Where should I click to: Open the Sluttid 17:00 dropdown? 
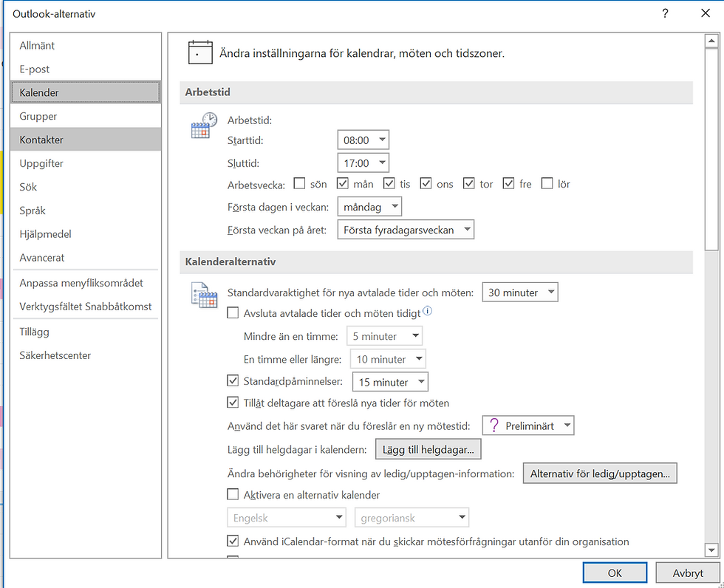point(363,163)
